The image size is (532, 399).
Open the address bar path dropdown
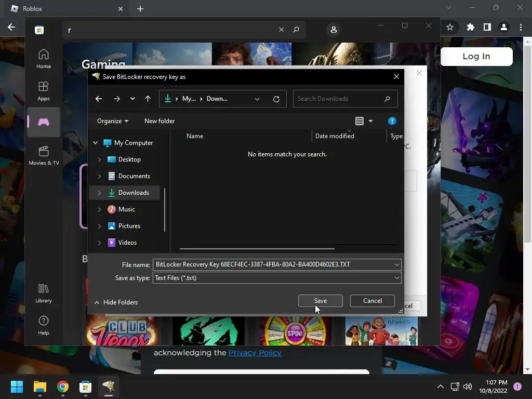tap(257, 99)
